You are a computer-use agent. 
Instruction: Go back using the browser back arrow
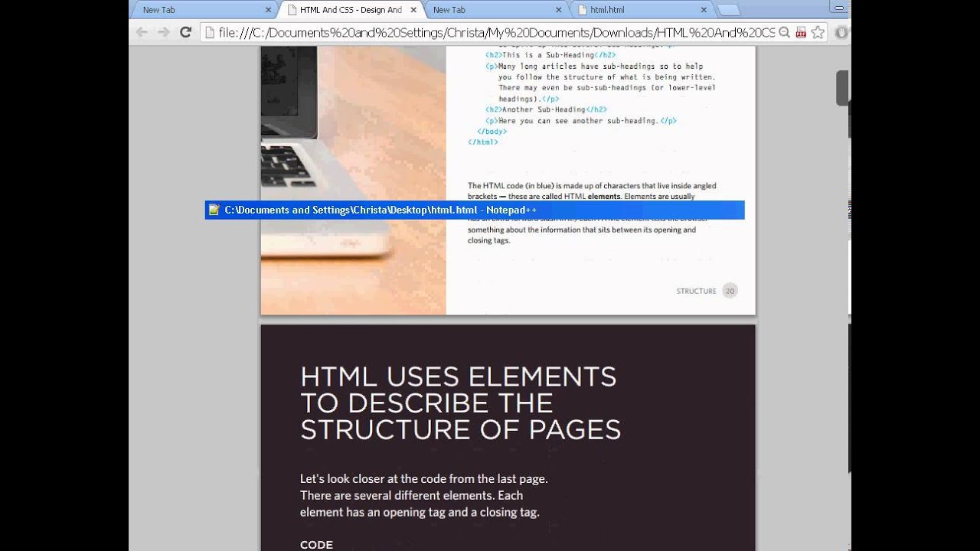pos(142,32)
